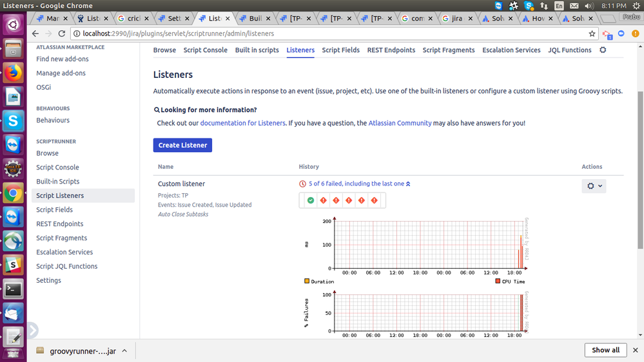Click the Chrome forward arrow
Screen dimensions: 644x362
pyautogui.click(x=48, y=33)
